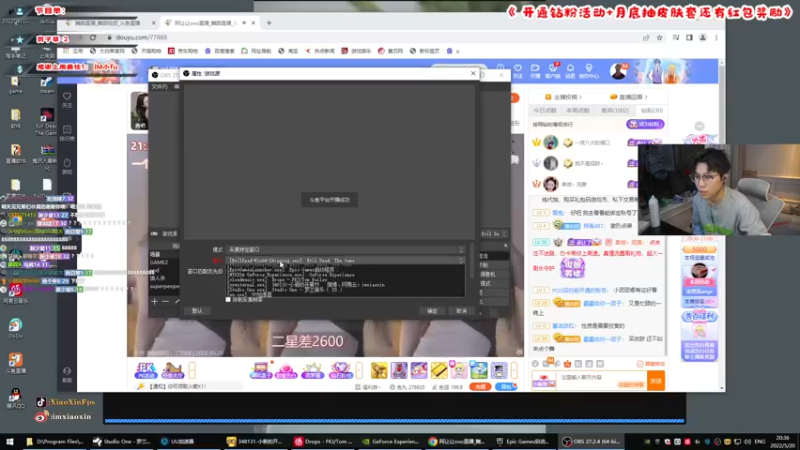Click the Chrome address bar URL
Screen dimensions: 800x450
[x=141, y=37]
